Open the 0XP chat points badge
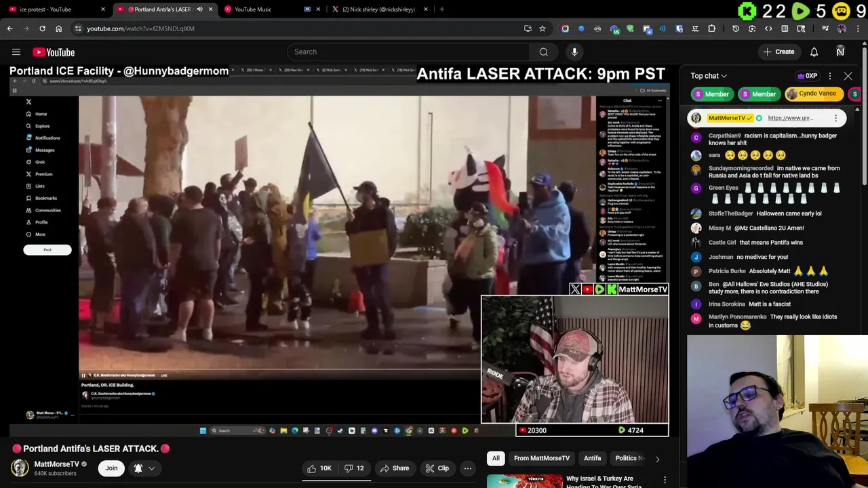The height and width of the screenshot is (488, 868). point(807,76)
